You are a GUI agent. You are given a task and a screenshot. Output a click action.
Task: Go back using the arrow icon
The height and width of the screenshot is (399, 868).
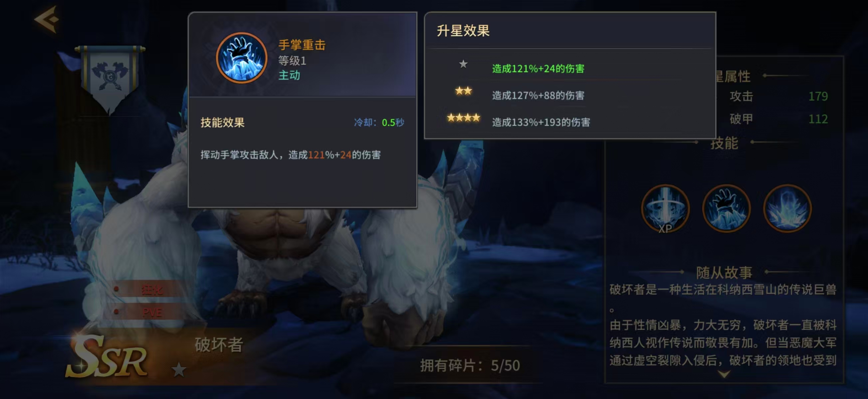point(47,20)
